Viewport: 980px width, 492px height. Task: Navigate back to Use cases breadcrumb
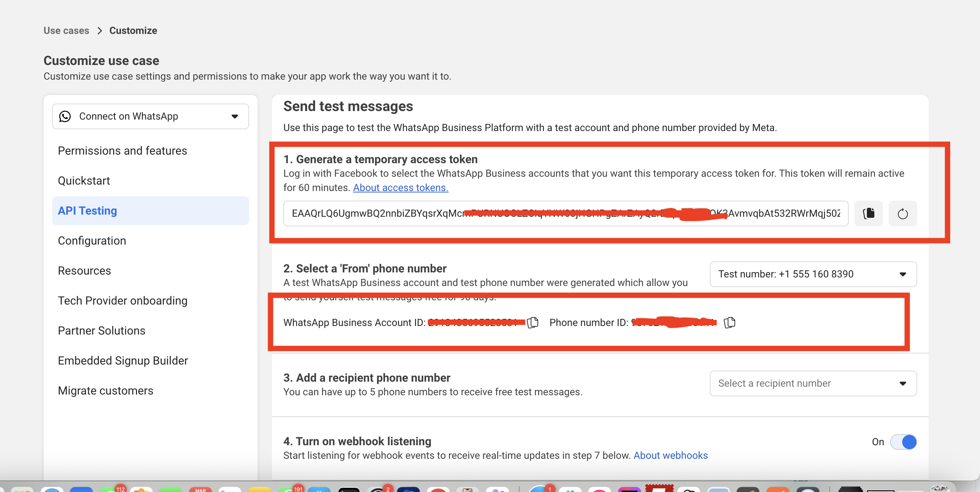tap(66, 30)
